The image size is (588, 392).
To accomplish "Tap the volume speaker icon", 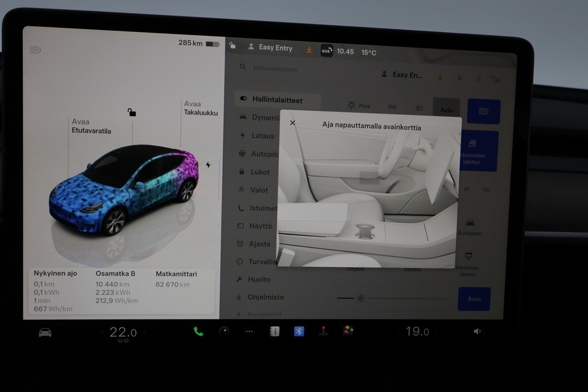I will [478, 331].
